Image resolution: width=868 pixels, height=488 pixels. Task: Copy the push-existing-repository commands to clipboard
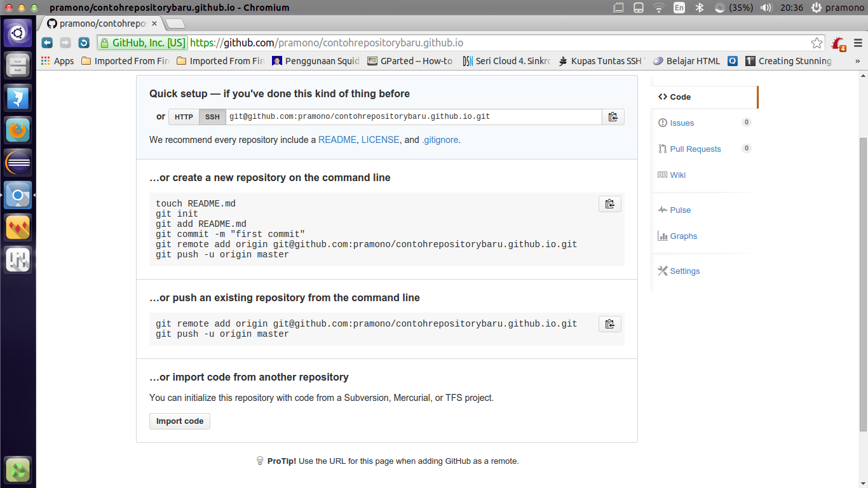609,324
